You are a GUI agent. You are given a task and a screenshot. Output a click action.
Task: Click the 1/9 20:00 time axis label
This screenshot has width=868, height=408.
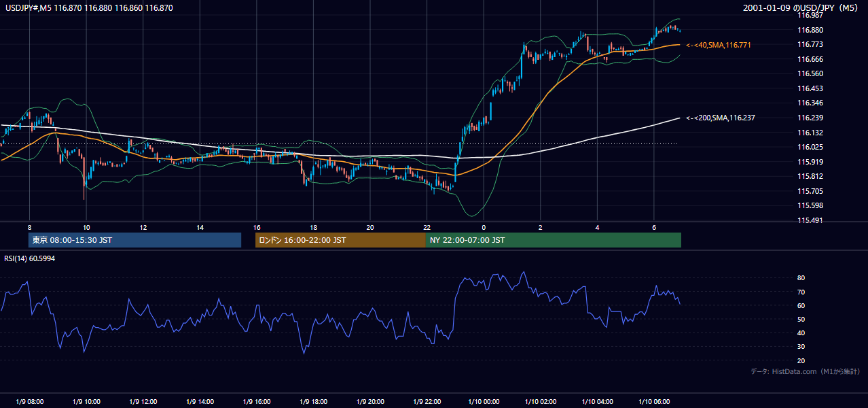tap(370, 401)
